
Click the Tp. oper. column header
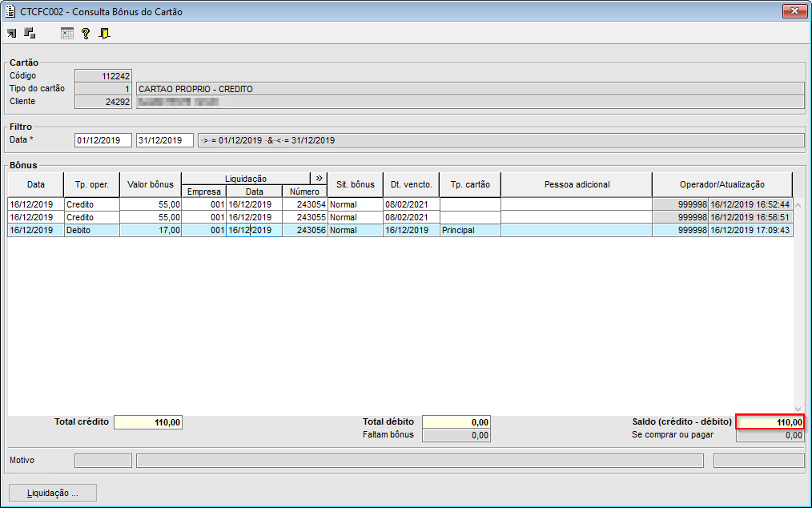pos(91,184)
